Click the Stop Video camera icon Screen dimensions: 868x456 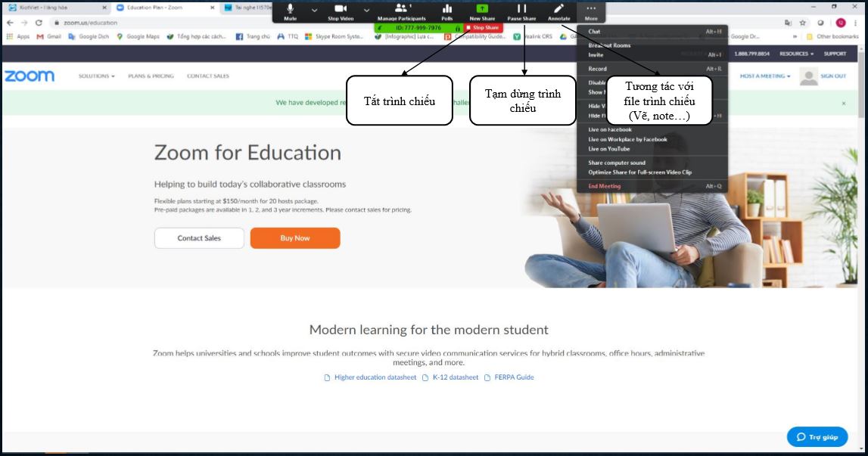340,11
